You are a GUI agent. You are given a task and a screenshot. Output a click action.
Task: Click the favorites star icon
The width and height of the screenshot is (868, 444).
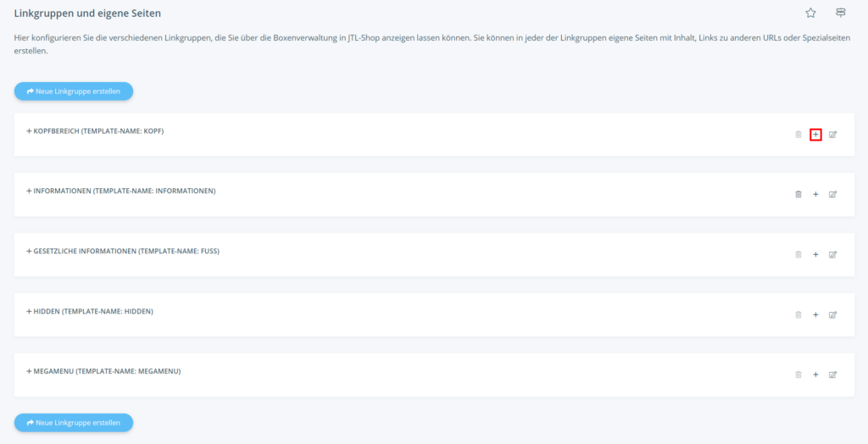(x=810, y=13)
